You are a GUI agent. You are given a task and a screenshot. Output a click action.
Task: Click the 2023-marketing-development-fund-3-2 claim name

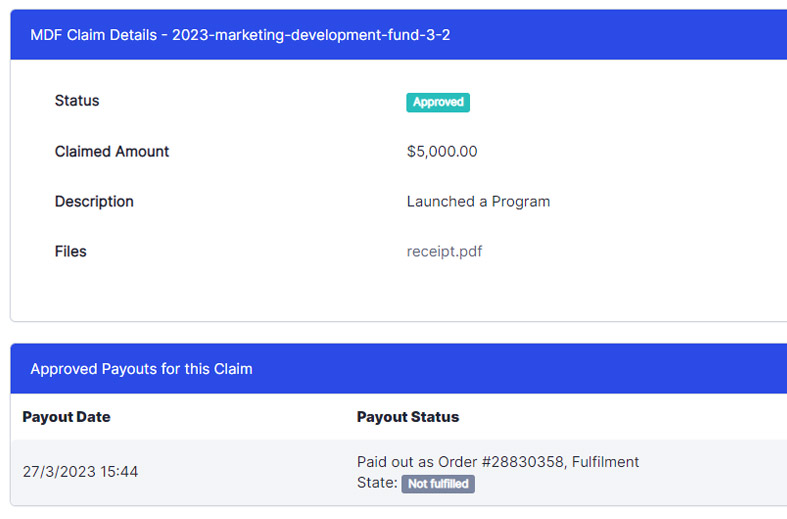(x=311, y=35)
